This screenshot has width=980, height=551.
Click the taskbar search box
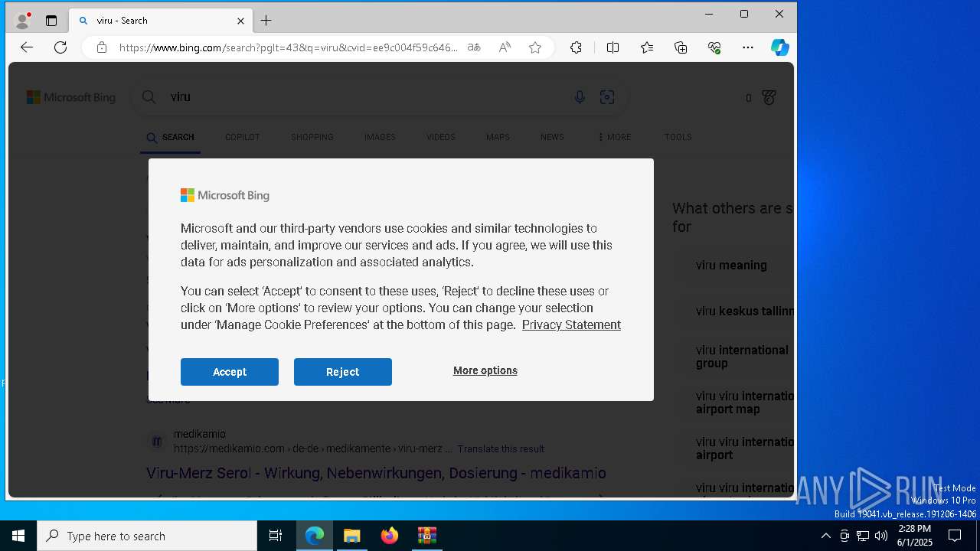[x=147, y=536]
